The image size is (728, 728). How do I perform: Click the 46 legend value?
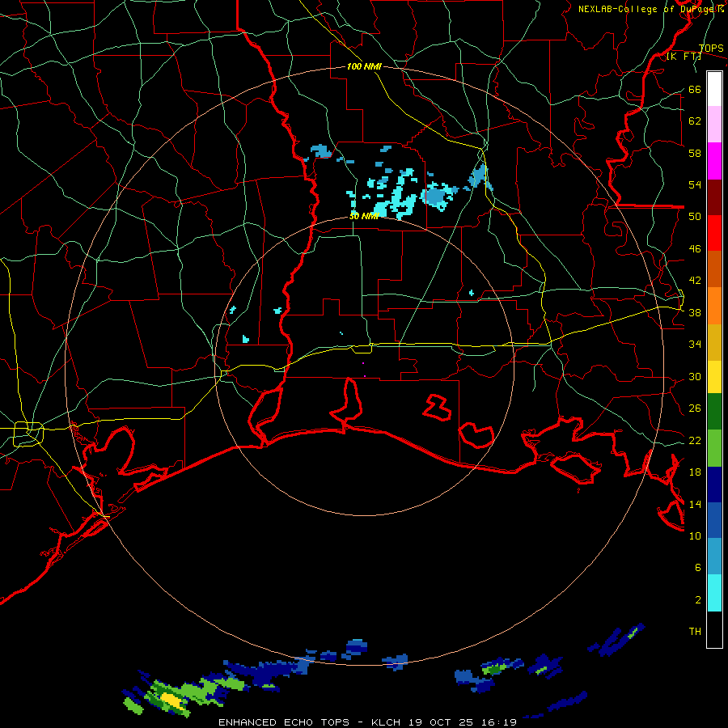[695, 249]
